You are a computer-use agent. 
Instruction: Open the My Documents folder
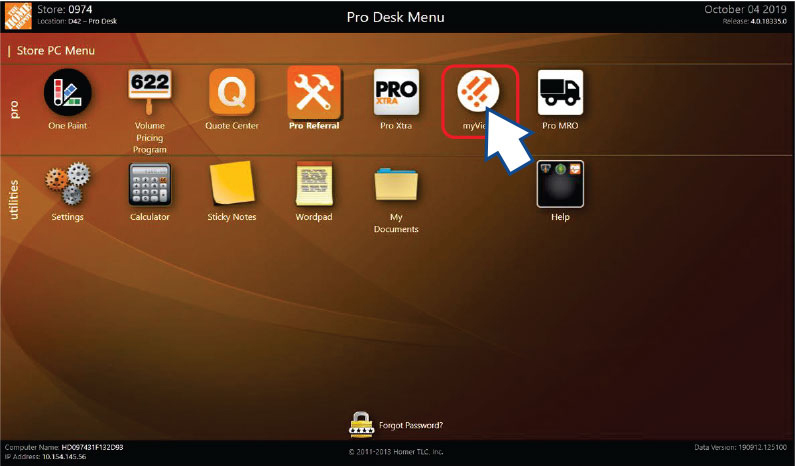click(x=396, y=185)
